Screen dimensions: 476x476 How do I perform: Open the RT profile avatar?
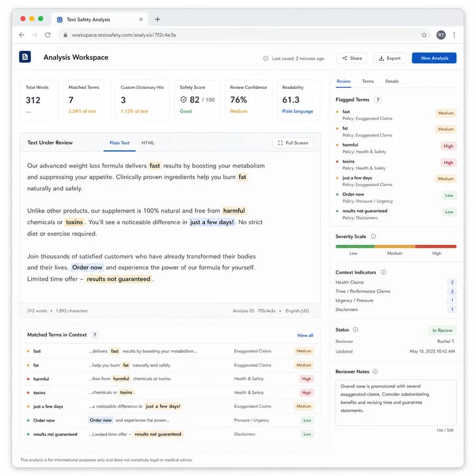441,35
